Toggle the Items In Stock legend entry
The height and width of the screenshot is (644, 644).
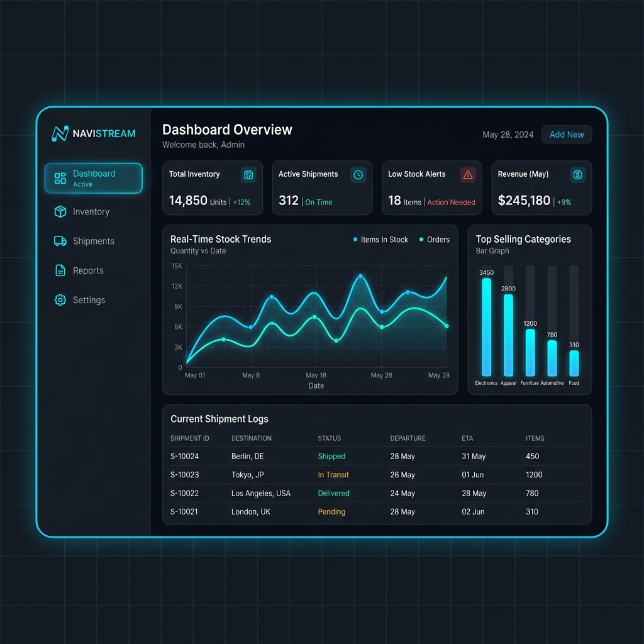380,240
